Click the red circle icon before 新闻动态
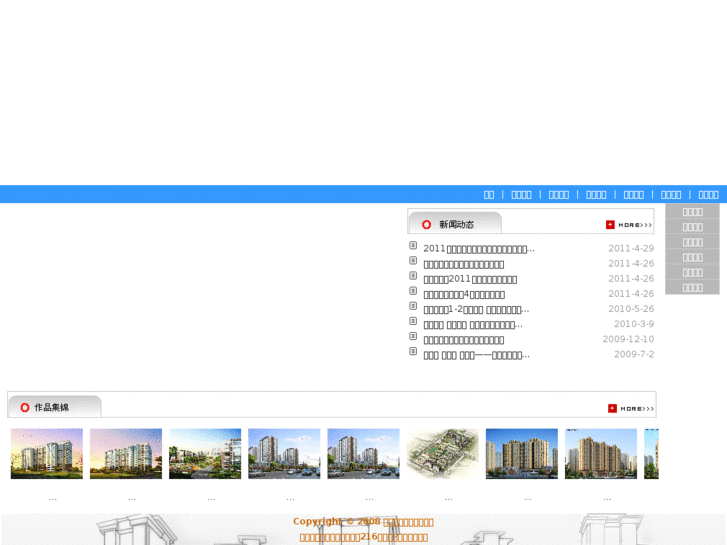This screenshot has height=545, width=727. (x=427, y=224)
